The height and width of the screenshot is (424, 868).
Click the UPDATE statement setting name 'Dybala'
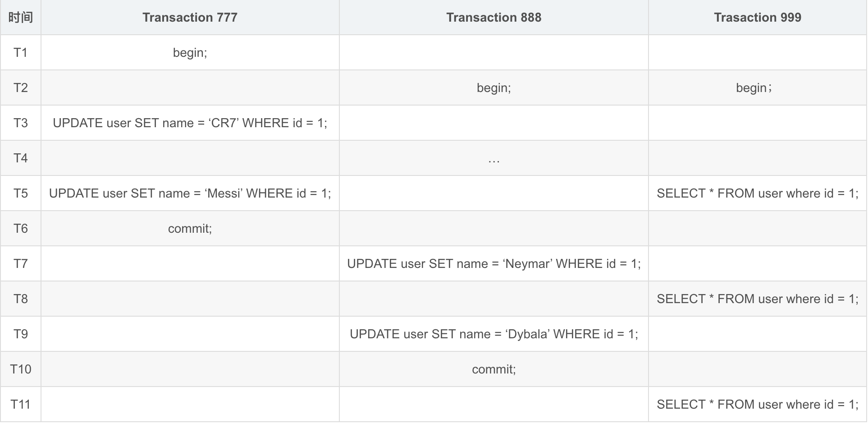(493, 334)
